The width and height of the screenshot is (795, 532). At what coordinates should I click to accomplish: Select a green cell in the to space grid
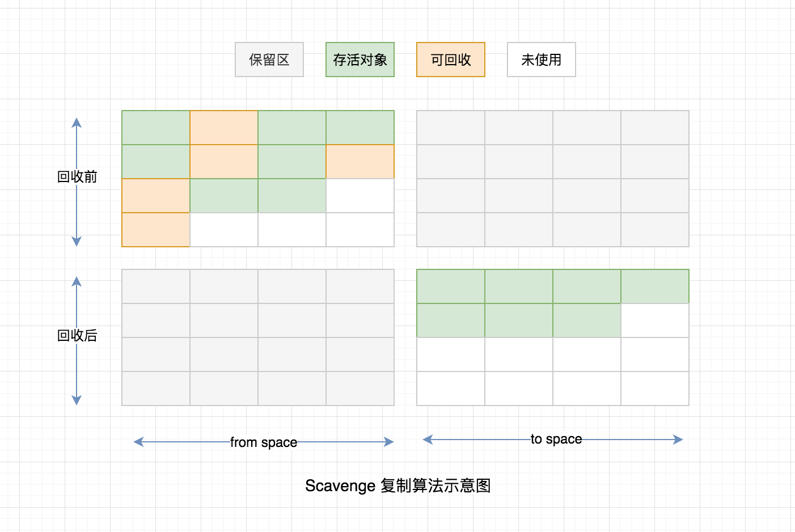point(450,286)
